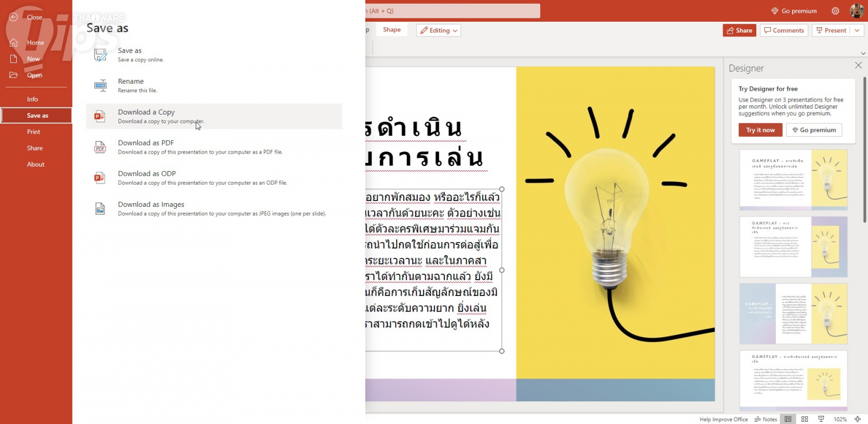Viewport: 868px width, 424px height.
Task: Click the Rename file icon
Action: [x=100, y=85]
